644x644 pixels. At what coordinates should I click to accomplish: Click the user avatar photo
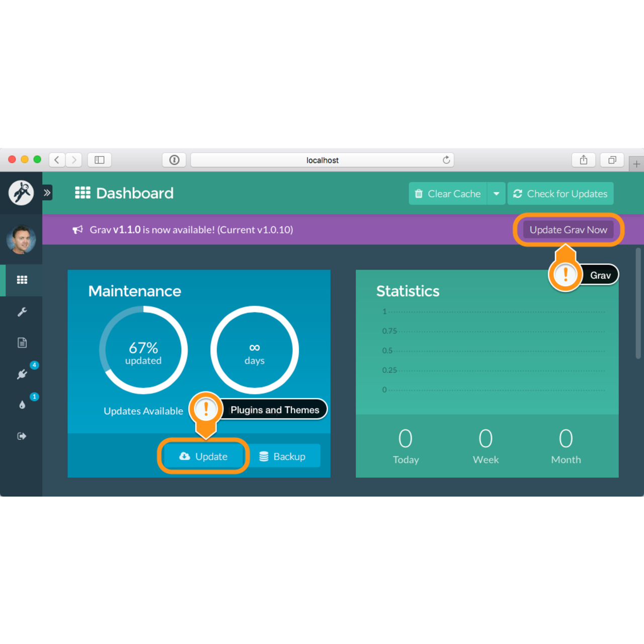21,239
